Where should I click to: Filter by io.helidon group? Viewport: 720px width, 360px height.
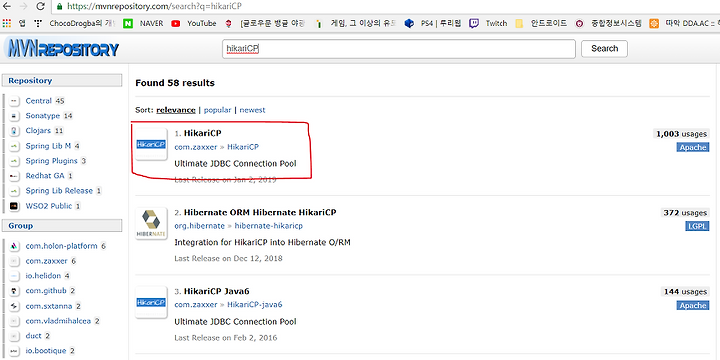pos(43,276)
